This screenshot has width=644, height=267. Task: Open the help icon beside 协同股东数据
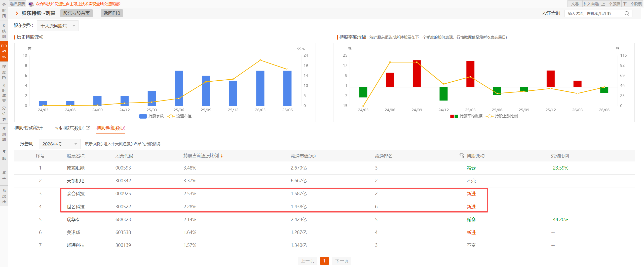click(88, 128)
